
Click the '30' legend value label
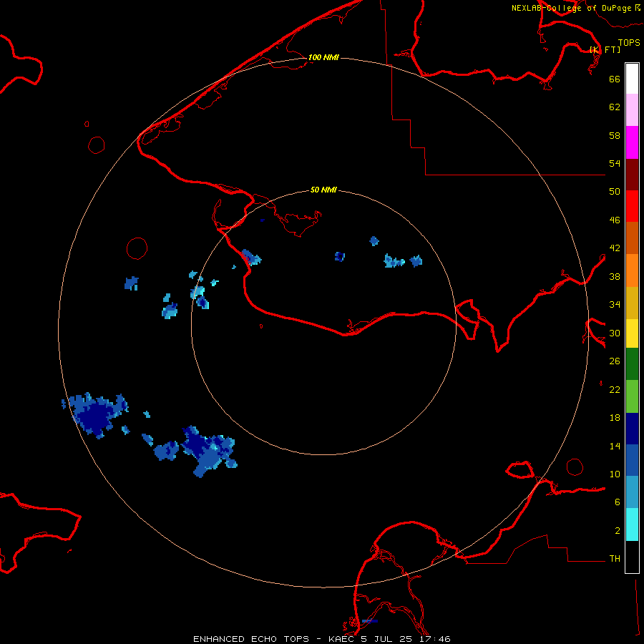(615, 333)
